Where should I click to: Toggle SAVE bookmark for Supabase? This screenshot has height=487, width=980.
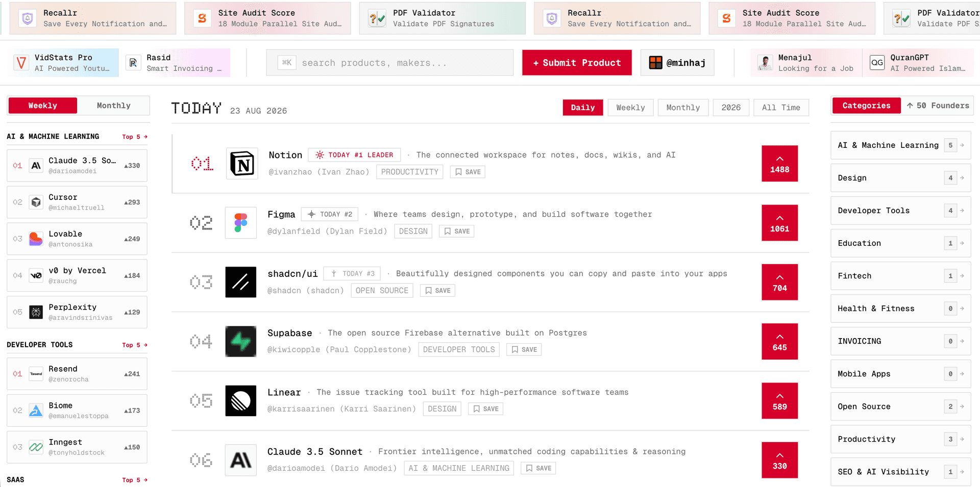524,350
